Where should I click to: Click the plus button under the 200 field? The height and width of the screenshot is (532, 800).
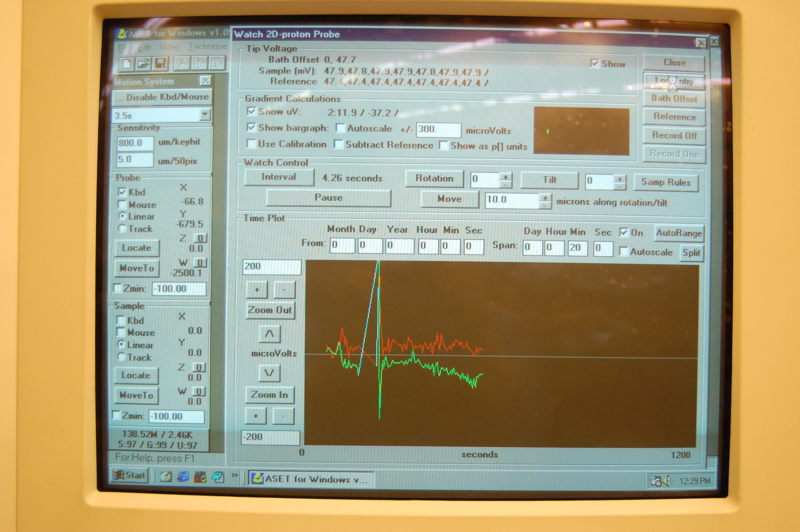click(257, 290)
